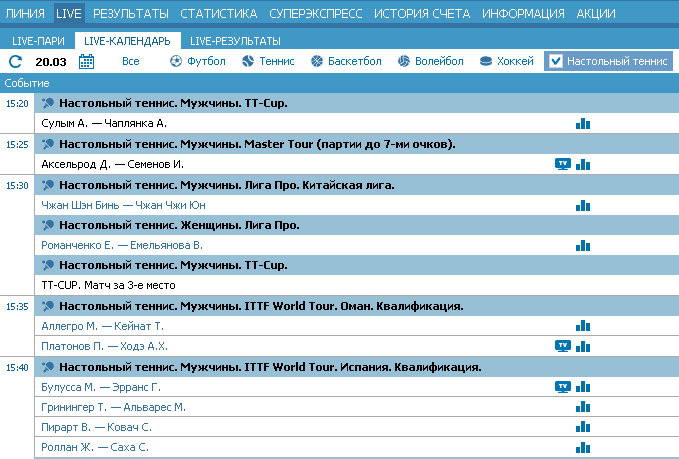Viewport: 679px width, 459px height.
Task: Click the basketball icon
Action: tap(317, 61)
